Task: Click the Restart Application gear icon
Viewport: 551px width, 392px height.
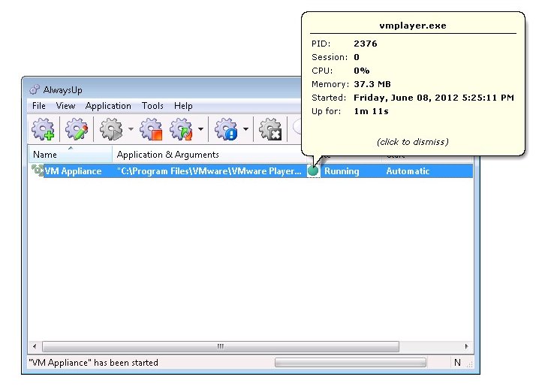Action: [x=182, y=129]
